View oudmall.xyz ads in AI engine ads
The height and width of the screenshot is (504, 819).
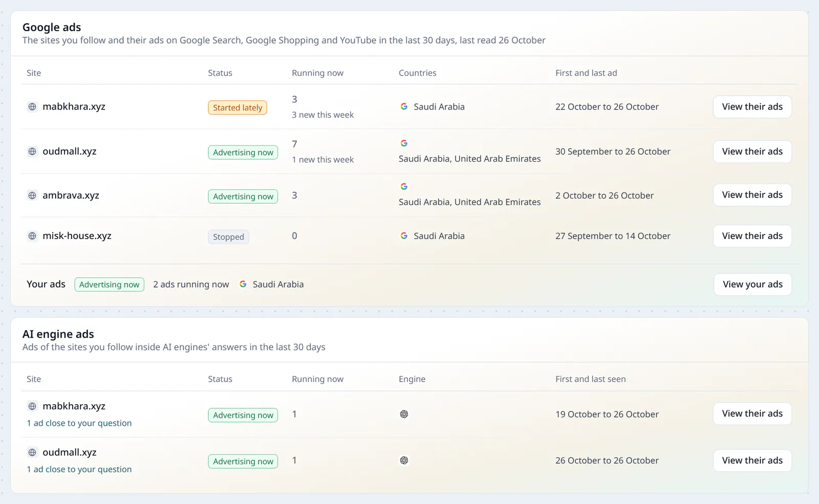click(752, 461)
